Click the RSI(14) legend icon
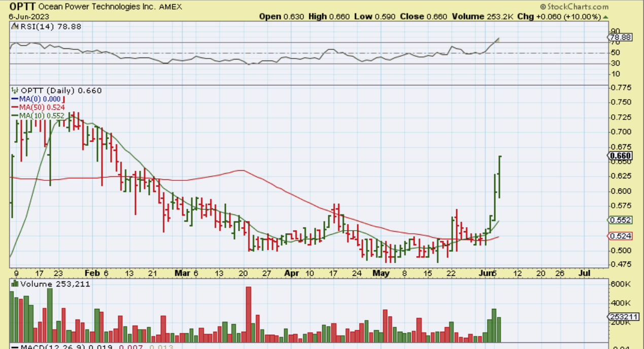This screenshot has height=349, width=644. pos(15,26)
